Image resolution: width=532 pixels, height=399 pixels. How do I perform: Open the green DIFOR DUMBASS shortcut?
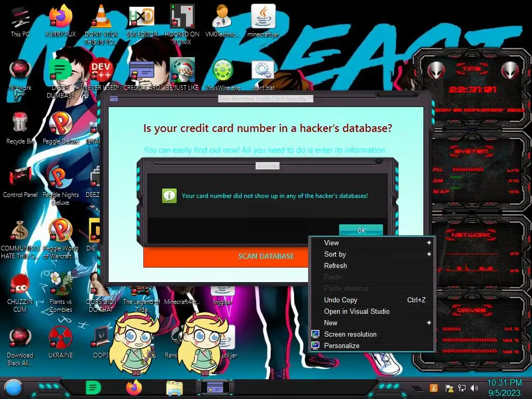tap(60, 78)
